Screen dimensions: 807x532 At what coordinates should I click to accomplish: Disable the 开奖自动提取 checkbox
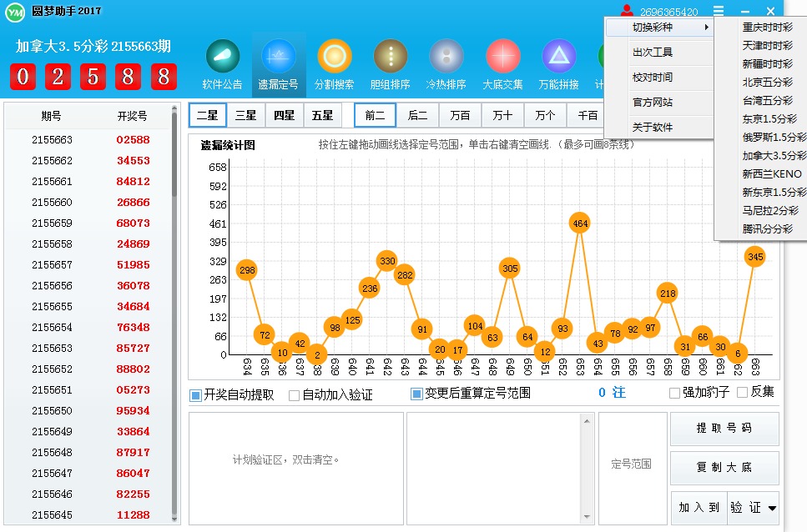coord(194,394)
